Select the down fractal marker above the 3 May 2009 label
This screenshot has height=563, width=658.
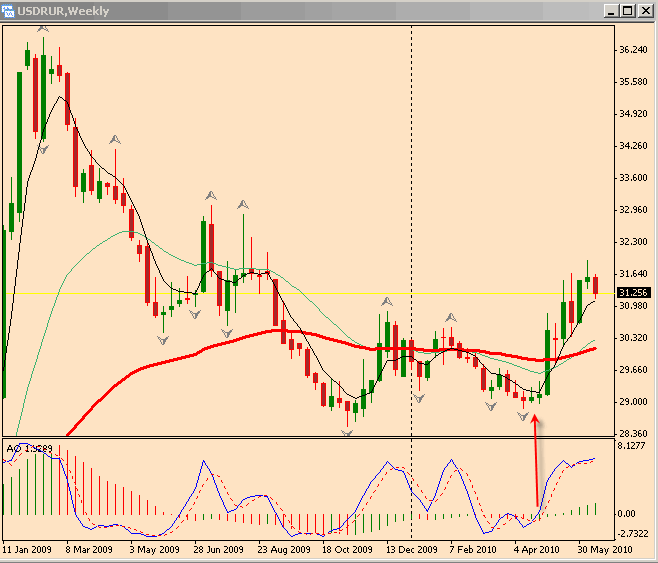tap(163, 340)
